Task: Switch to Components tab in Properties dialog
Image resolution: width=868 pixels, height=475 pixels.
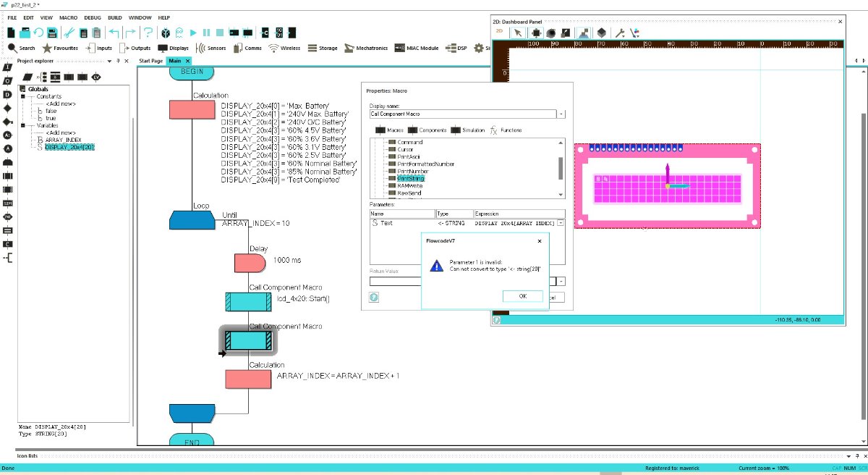Action: [427, 130]
